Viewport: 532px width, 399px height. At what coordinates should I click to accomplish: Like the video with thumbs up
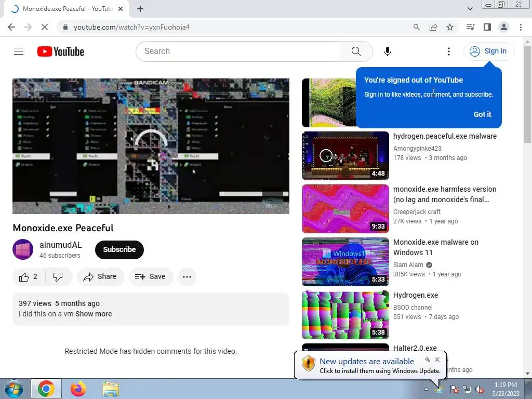[x=29, y=277]
